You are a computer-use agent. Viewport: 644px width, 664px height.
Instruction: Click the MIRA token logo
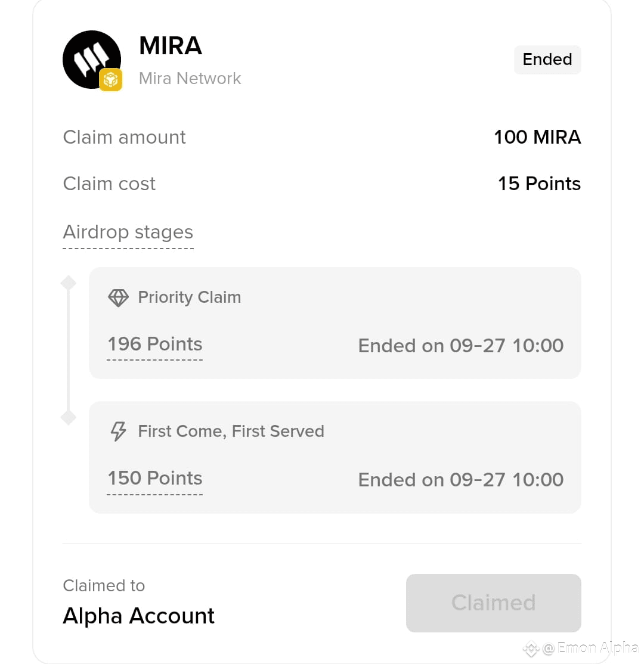click(x=91, y=59)
